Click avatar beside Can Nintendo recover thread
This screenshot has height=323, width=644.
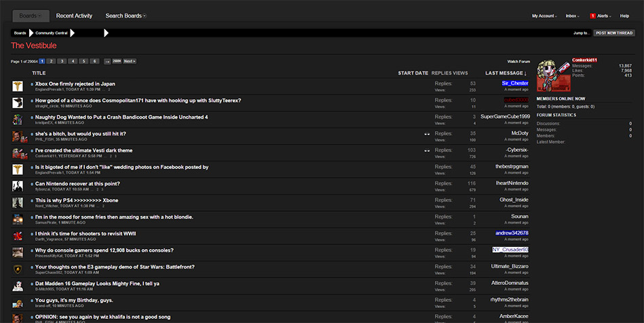pyautogui.click(x=17, y=186)
